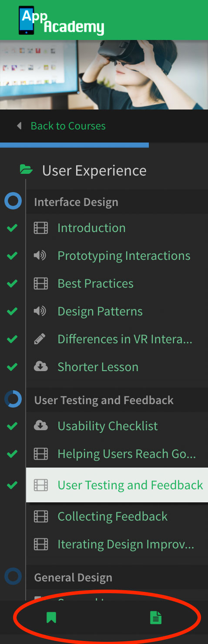Click the checkmark next to Helping Users Reach Goals

(x=12, y=454)
